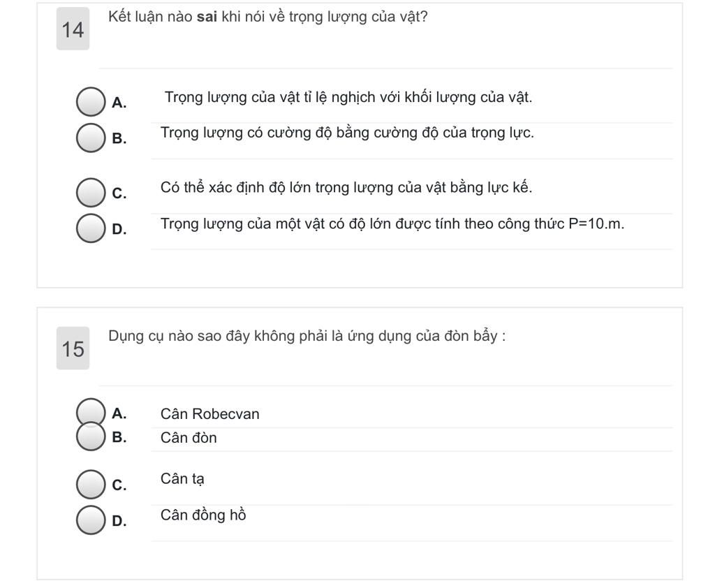715x588 pixels.
Task: Select radio button D for question 15
Action: coord(91,520)
